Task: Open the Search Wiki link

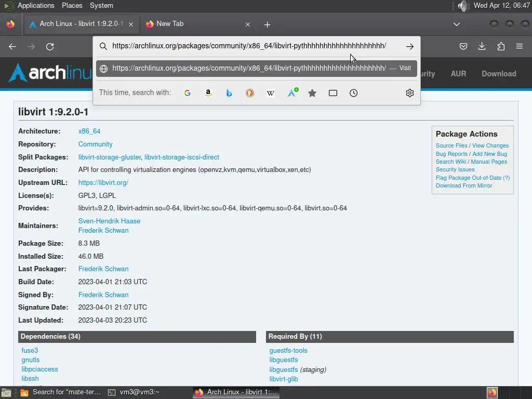Action: point(451,162)
